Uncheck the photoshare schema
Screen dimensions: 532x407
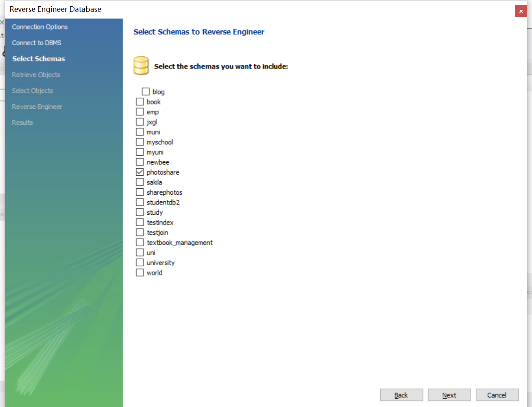(140, 172)
